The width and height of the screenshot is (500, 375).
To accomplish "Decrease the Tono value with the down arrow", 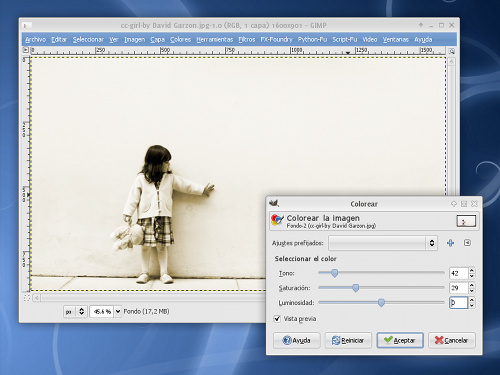I will 472,276.
